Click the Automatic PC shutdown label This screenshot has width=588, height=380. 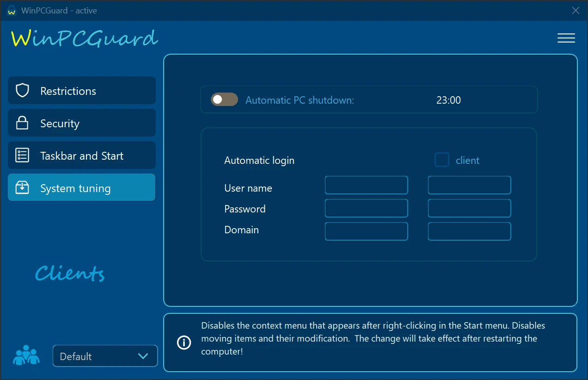point(300,100)
